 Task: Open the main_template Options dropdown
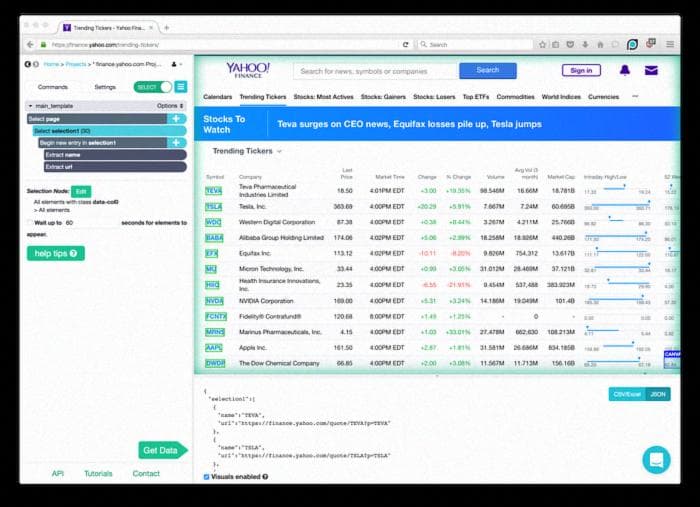click(170, 106)
